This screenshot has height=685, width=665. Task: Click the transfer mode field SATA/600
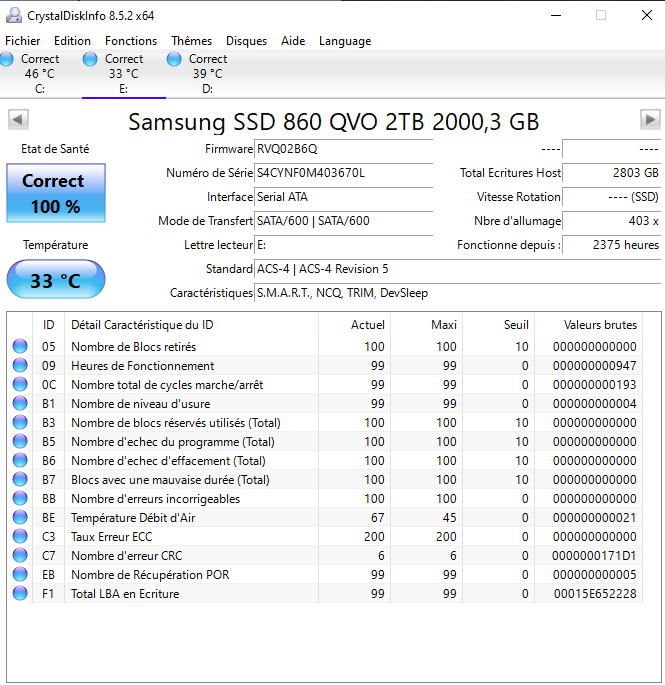[343, 221]
